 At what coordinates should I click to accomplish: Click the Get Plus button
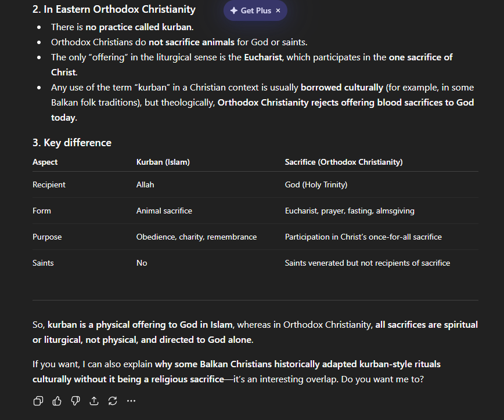tap(255, 10)
